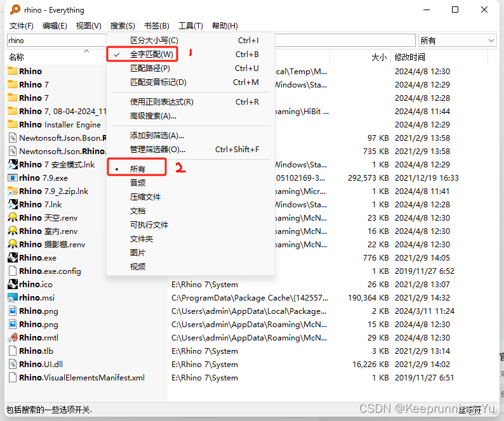Toggle 区分大小写(C) case matching

[x=190, y=41]
